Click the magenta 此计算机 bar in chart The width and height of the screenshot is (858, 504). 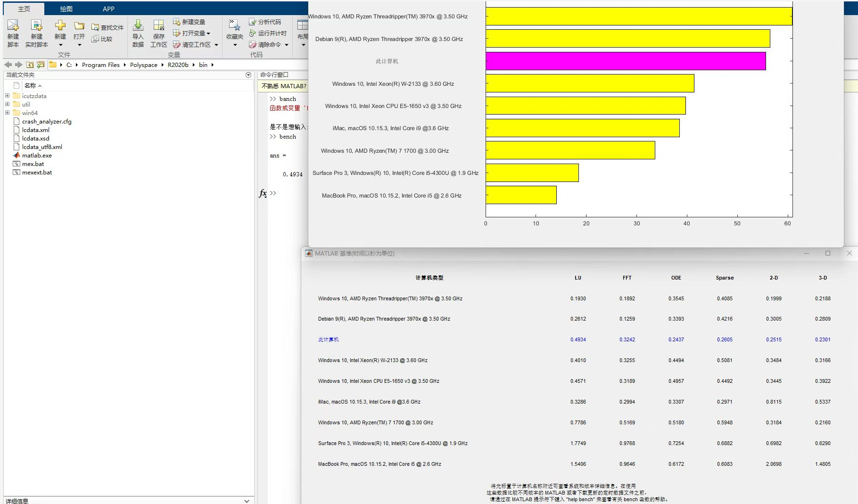point(625,61)
